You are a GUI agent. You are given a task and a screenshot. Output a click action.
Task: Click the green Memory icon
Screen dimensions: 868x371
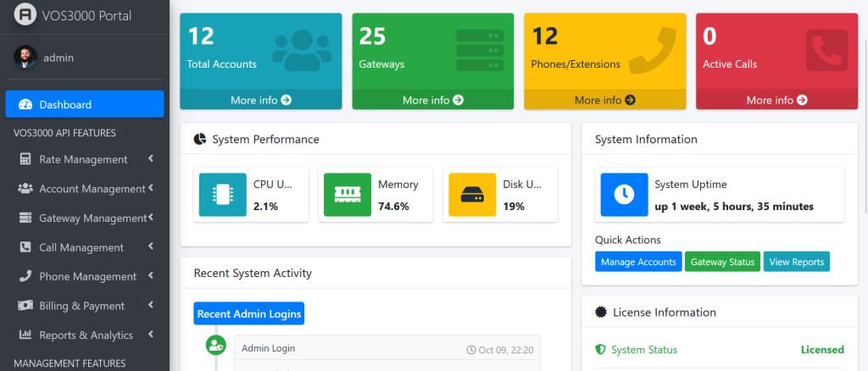348,195
